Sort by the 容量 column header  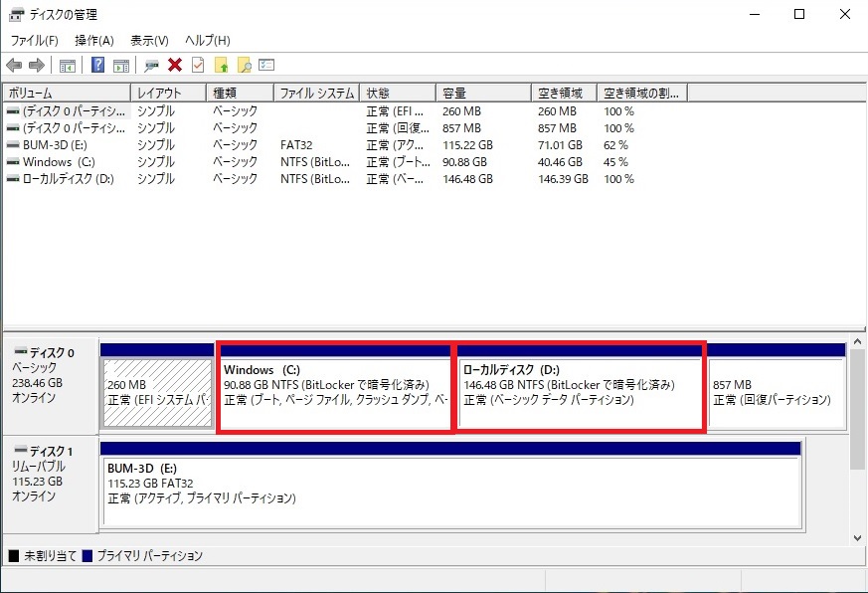click(x=482, y=93)
